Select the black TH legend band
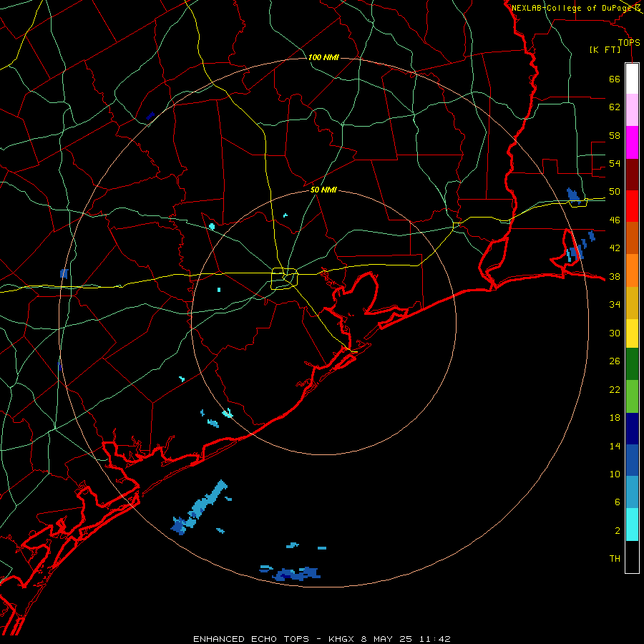This screenshot has height=644, width=644. 632,557
